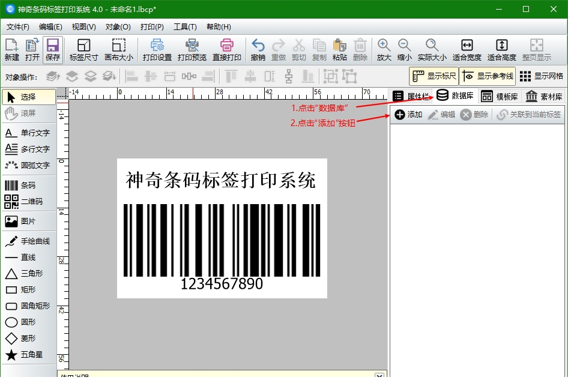
Task: Click the 添加 add database button
Action: click(408, 115)
